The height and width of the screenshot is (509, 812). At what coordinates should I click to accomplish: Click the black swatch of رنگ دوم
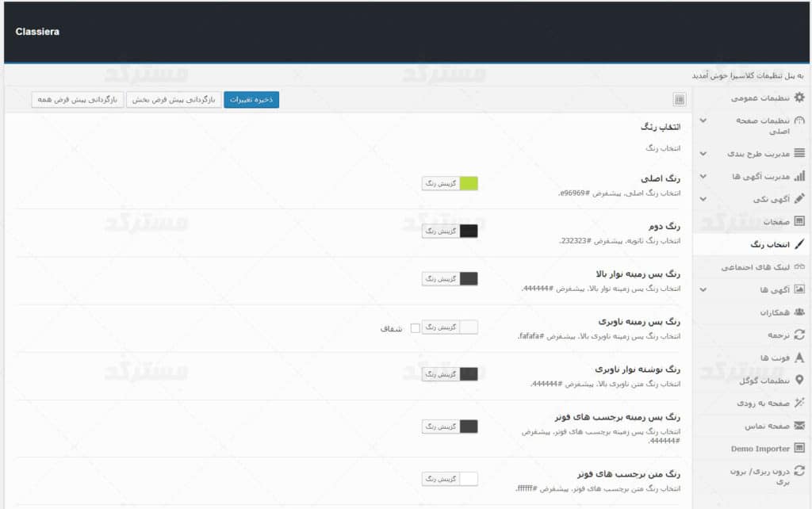point(469,231)
